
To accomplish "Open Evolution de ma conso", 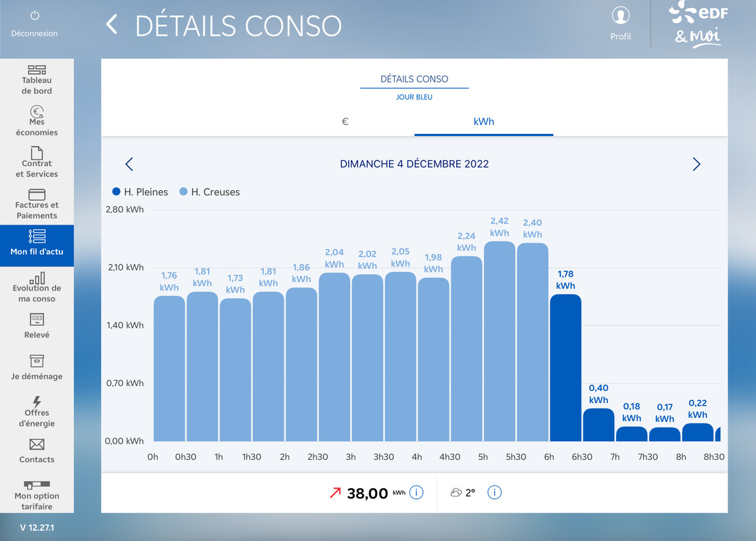I will 37,287.
